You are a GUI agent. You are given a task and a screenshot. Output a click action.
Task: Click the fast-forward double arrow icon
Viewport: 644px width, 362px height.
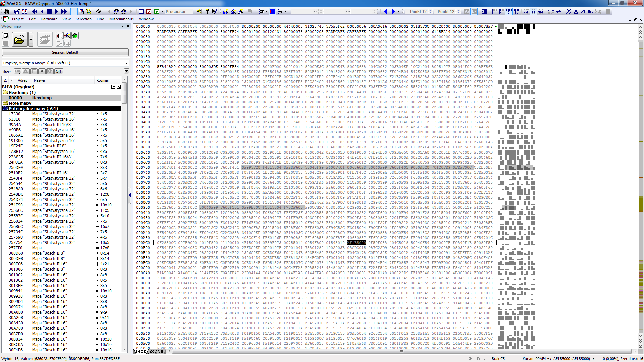(x=64, y=11)
